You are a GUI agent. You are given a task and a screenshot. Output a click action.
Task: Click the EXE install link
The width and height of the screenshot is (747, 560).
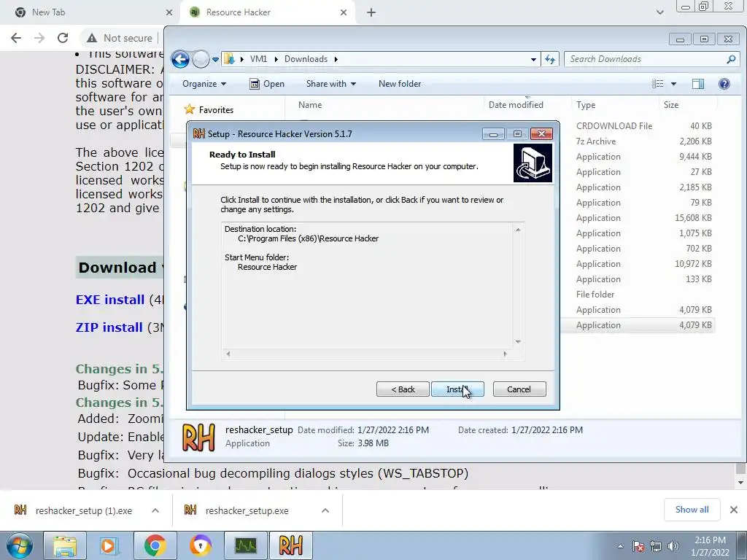pyautogui.click(x=110, y=300)
